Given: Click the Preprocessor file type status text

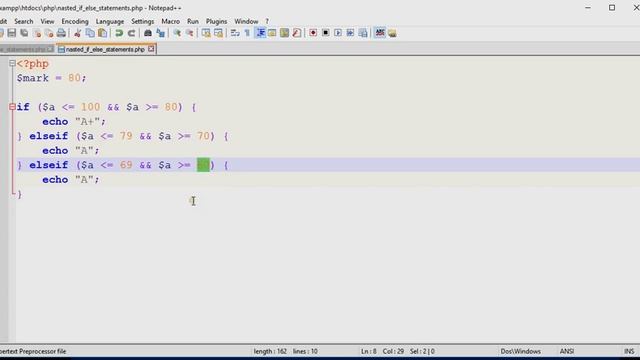Looking at the screenshot, I should point(33,351).
